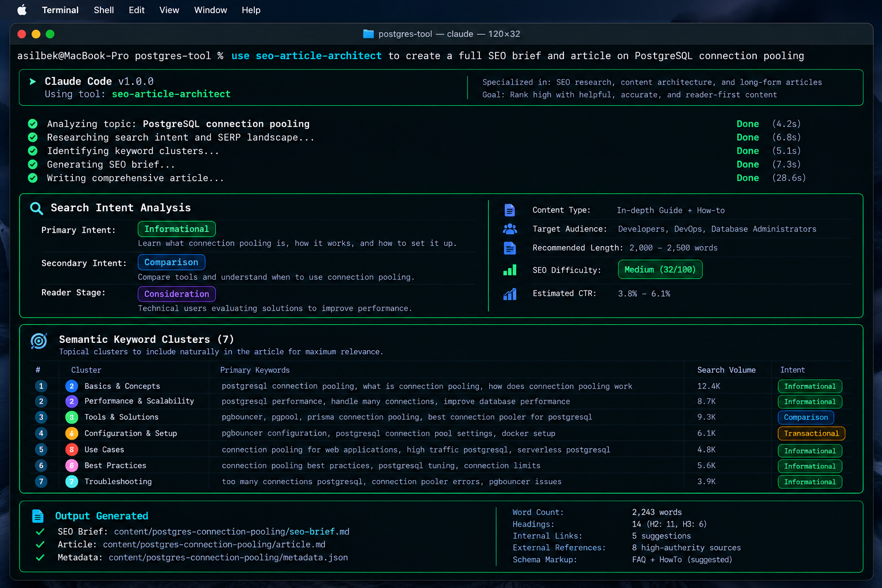Click the Basics & Concepts cluster row
This screenshot has width=882, height=588.
tap(441, 386)
